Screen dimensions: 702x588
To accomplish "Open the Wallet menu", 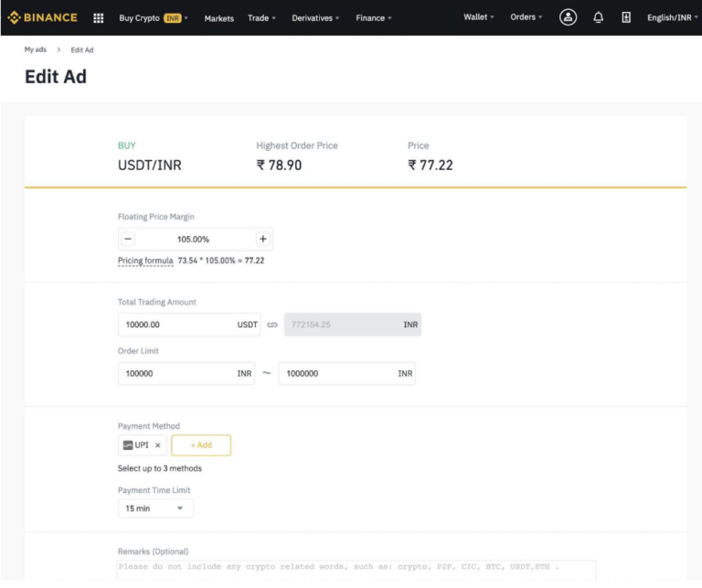I will pyautogui.click(x=479, y=17).
